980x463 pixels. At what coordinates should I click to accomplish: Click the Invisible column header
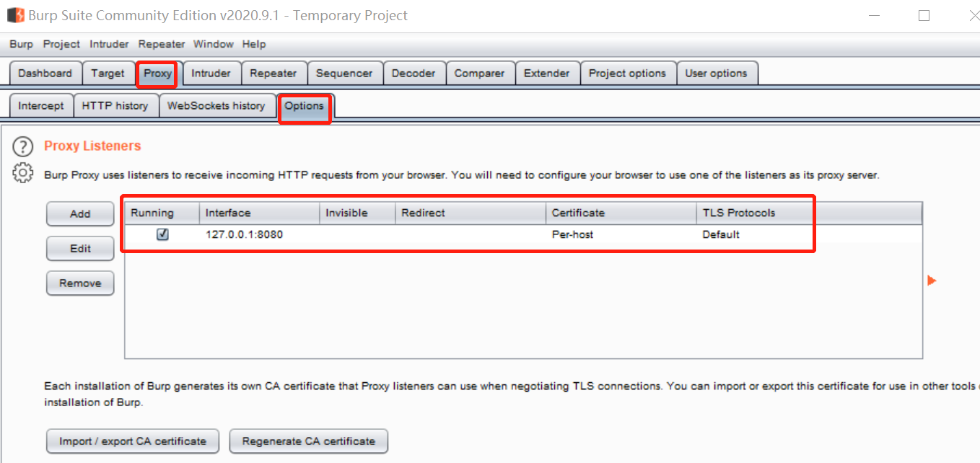click(x=358, y=213)
